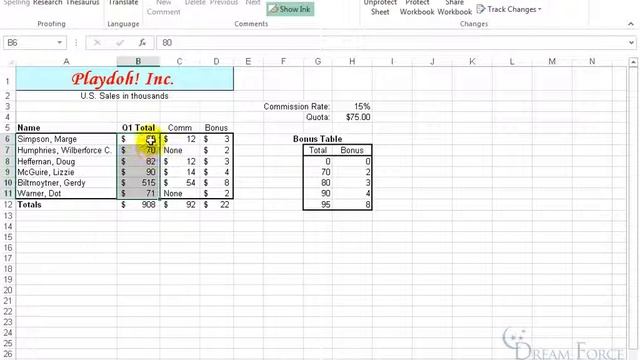This screenshot has width=640, height=360.
Task: Click the 'McGuire, Lizzie' cell
Action: tap(66, 172)
